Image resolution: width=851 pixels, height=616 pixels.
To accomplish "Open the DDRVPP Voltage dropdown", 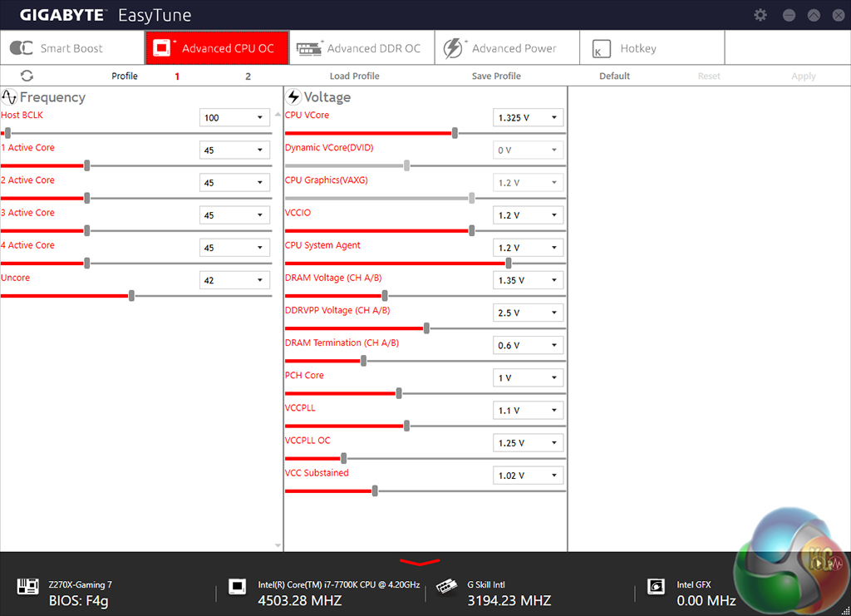I will [x=528, y=313].
